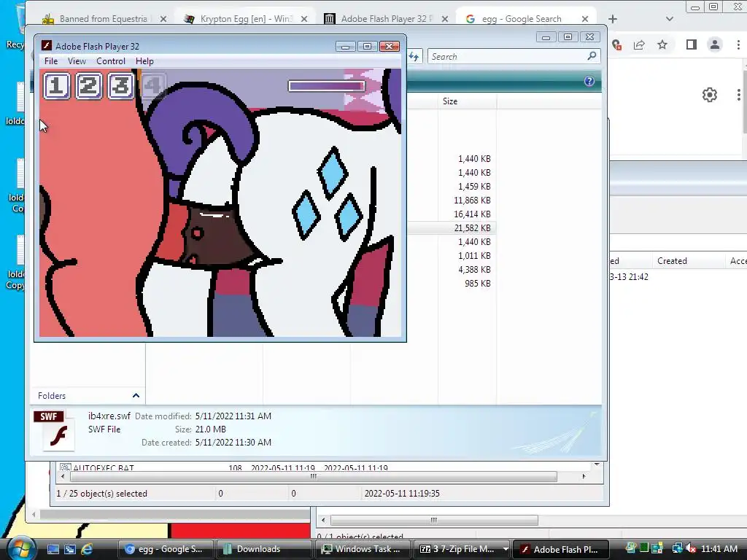Click SWF file icon in details pane
The image size is (747, 560).
coord(54,430)
